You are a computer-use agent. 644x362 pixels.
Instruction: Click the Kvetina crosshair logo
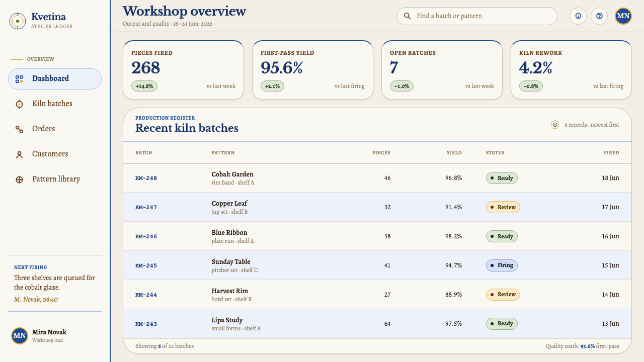[x=18, y=21]
